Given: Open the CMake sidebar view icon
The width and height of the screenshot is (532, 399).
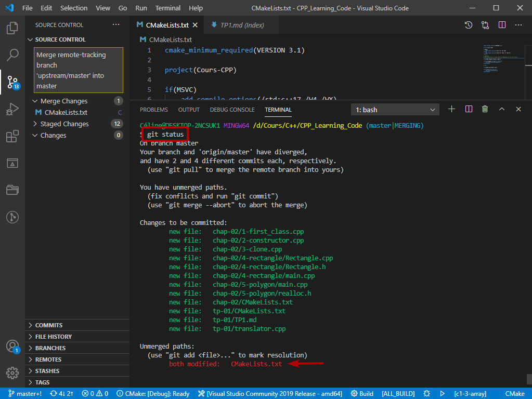Looking at the screenshot, I should (x=12, y=164).
